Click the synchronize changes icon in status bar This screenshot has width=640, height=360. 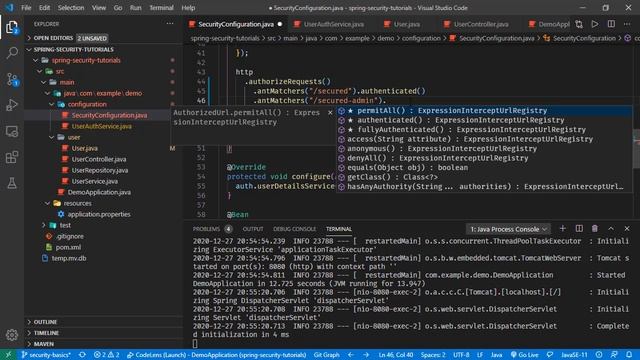82,355
